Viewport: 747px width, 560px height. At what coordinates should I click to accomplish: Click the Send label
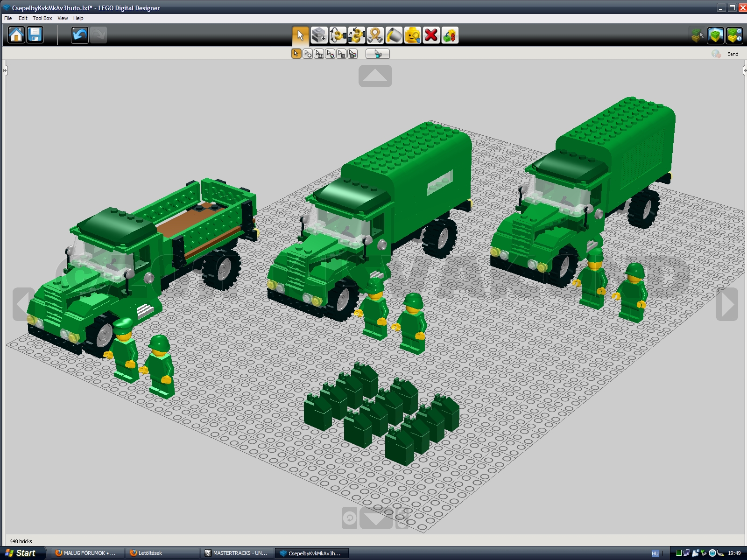[x=733, y=54]
